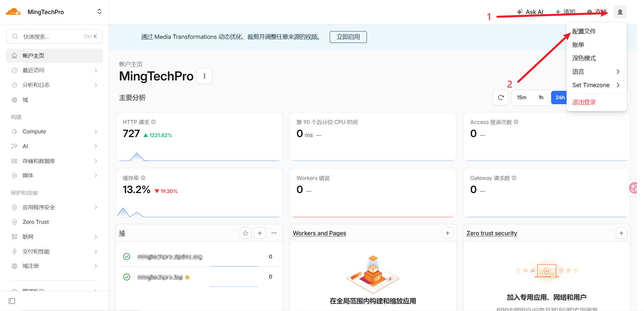Open the 域 sidebar item

click(x=54, y=100)
